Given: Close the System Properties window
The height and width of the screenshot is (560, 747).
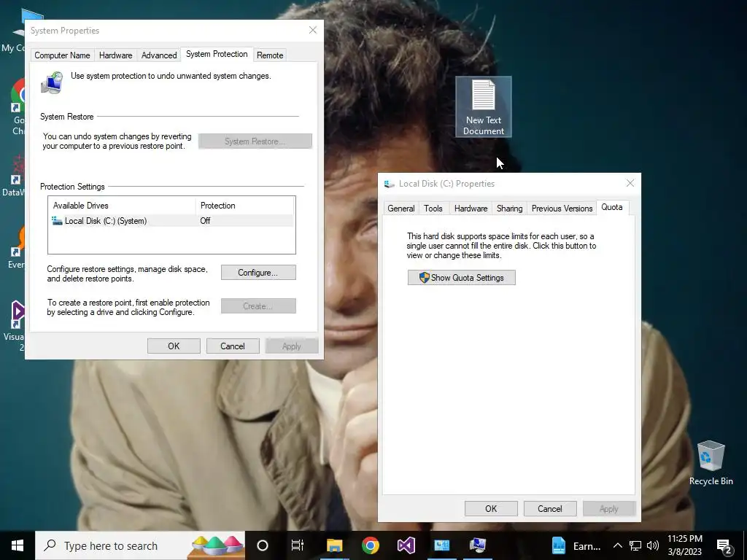Looking at the screenshot, I should (x=312, y=30).
